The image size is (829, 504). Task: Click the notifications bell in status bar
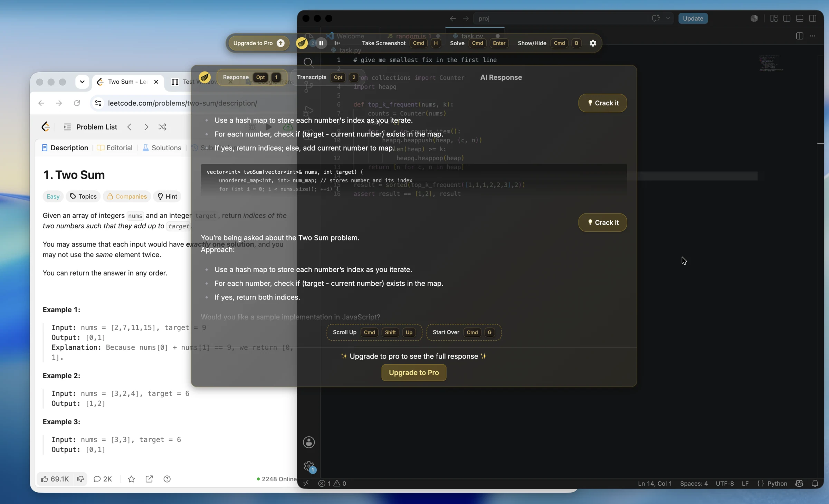[815, 483]
